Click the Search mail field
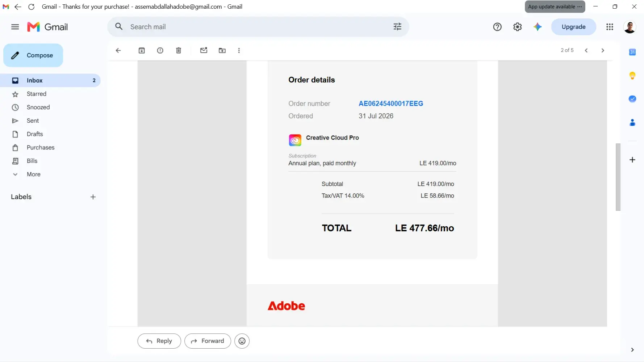Viewport: 644px width, 362px height. tap(258, 27)
